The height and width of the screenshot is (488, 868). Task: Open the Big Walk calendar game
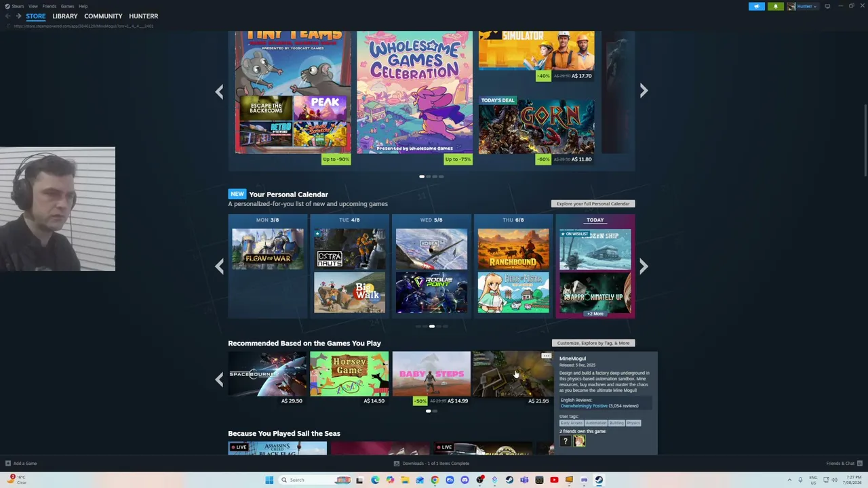pos(349,293)
